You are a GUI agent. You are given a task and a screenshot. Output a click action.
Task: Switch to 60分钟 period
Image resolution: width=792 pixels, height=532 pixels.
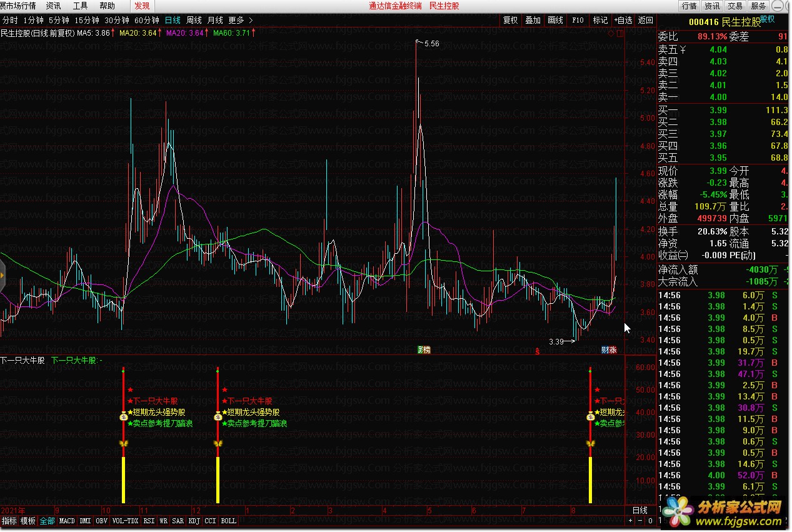click(147, 20)
